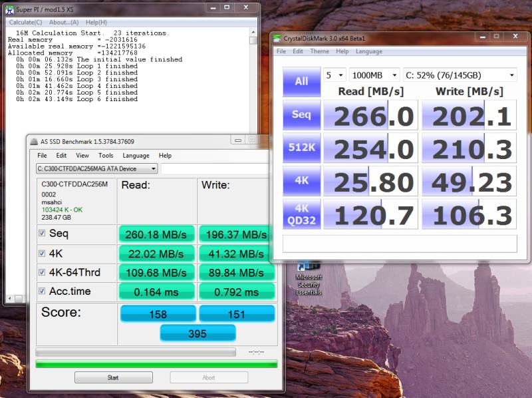Disable the 4K-64Thrd test checkbox
Screen dimensions: 532x398
tap(42, 272)
